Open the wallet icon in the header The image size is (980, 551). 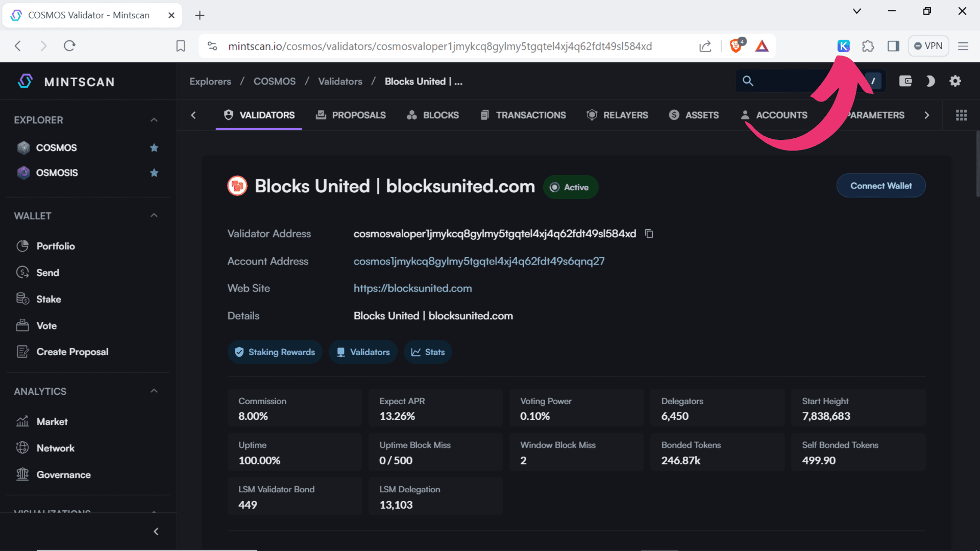[905, 81]
